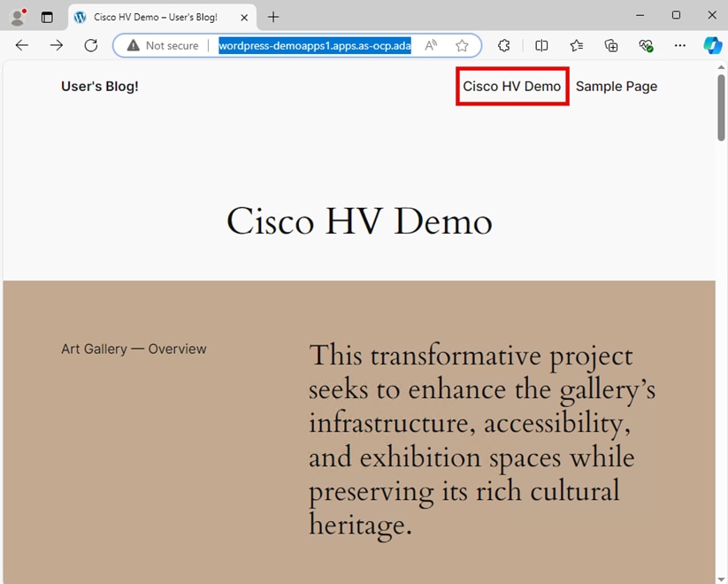This screenshot has height=584, width=728.
Task: Refresh the current page
Action: click(x=91, y=45)
